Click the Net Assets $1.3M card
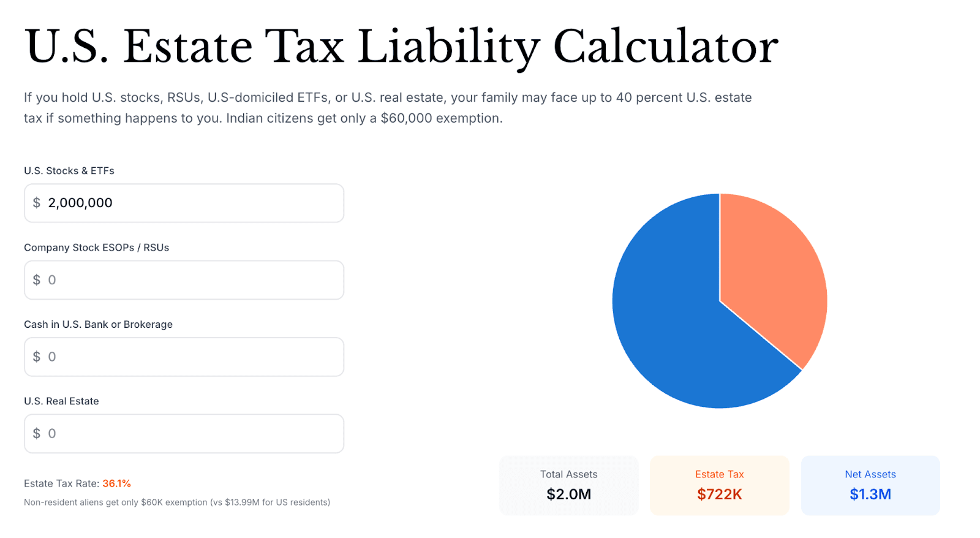This screenshot has height=538, width=980. 870,485
